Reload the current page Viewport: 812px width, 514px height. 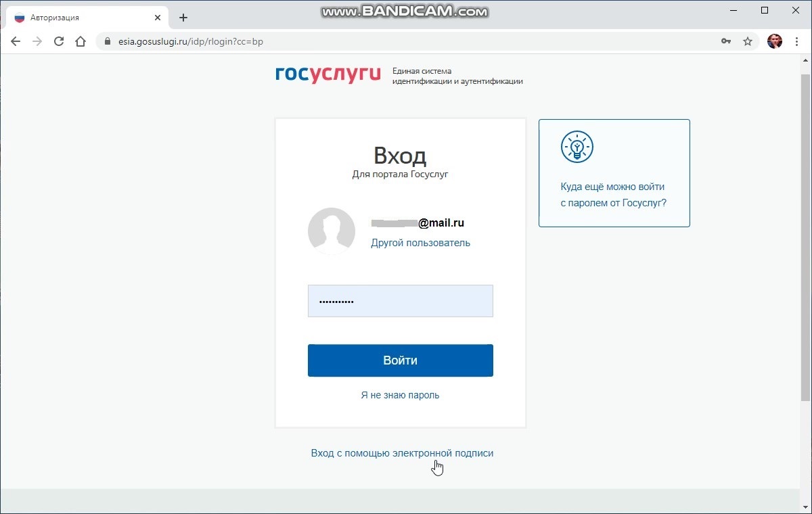(59, 41)
